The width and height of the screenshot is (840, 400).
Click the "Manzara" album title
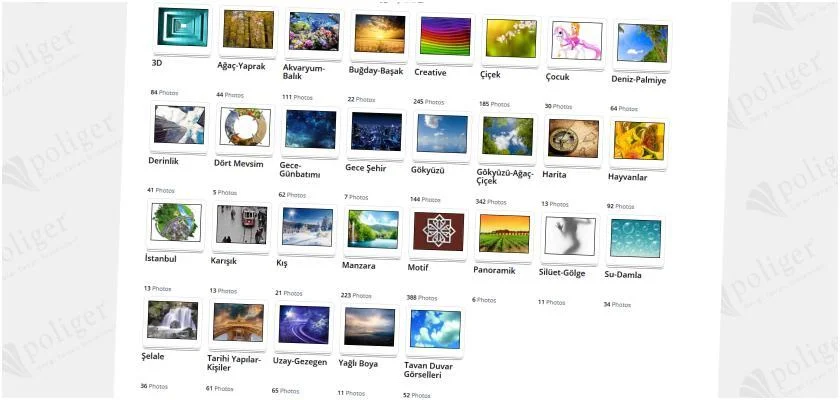click(358, 266)
